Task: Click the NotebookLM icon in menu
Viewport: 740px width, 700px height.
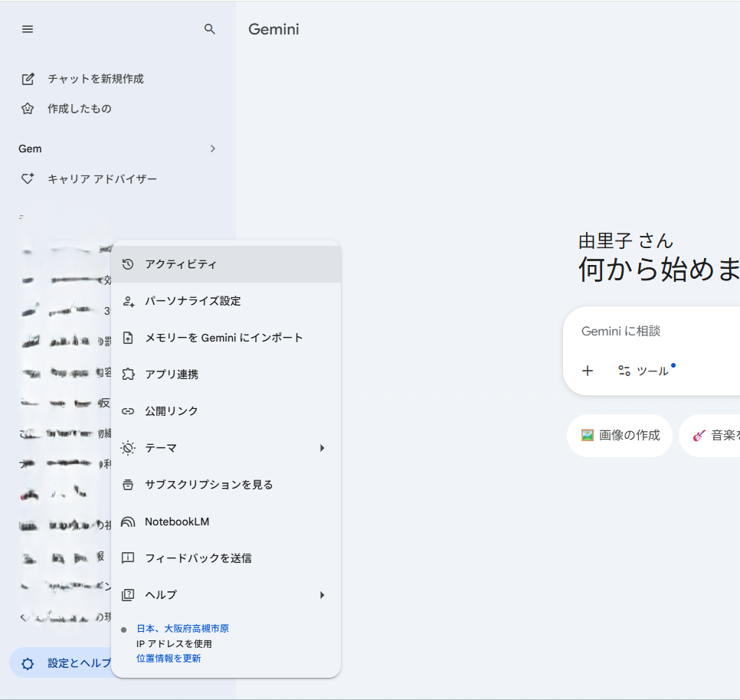Action: pyautogui.click(x=129, y=522)
